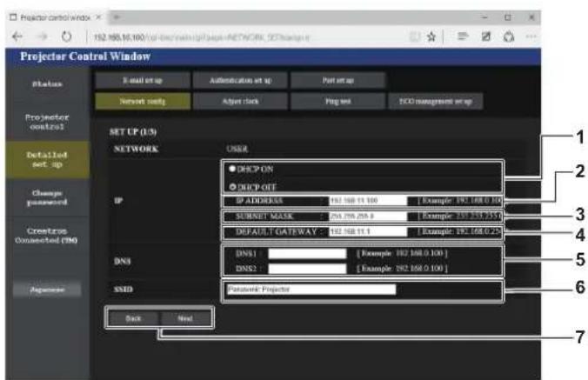Screen dimensions: 588x380
Task: Click the DNS2 input field
Action: pyautogui.click(x=307, y=269)
